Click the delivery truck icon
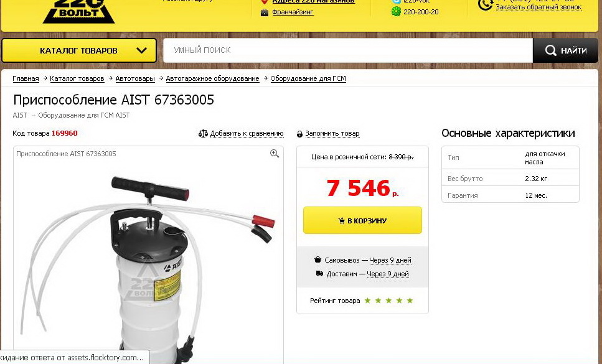 (319, 274)
